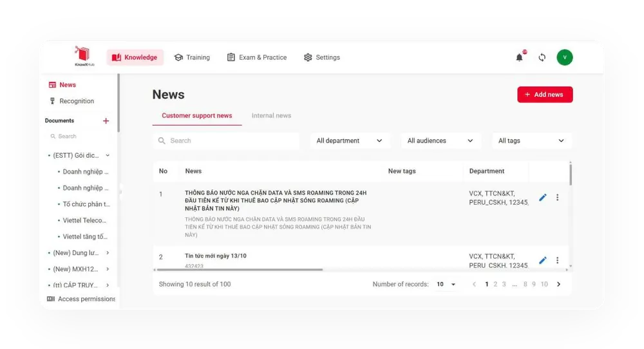Image resolution: width=644 pixels, height=349 pixels.
Task: Open the All tags dropdown
Action: [x=531, y=141]
